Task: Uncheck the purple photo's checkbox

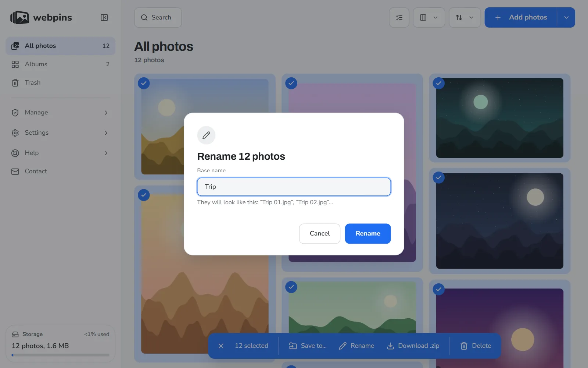Action: coord(291,83)
